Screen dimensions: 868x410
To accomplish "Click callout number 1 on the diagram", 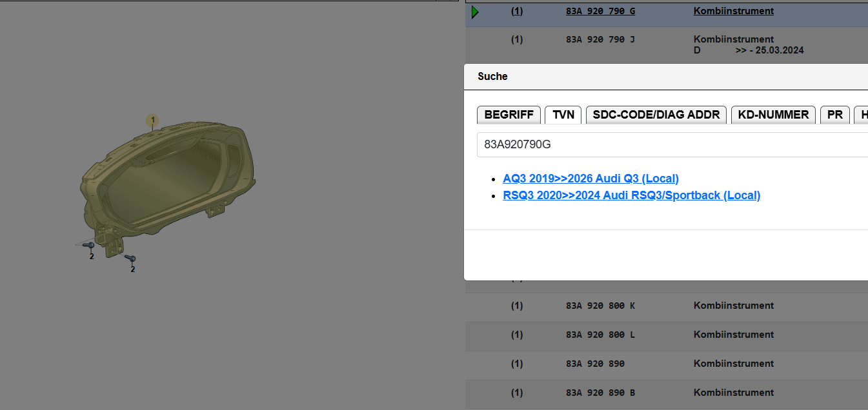I will (x=152, y=120).
